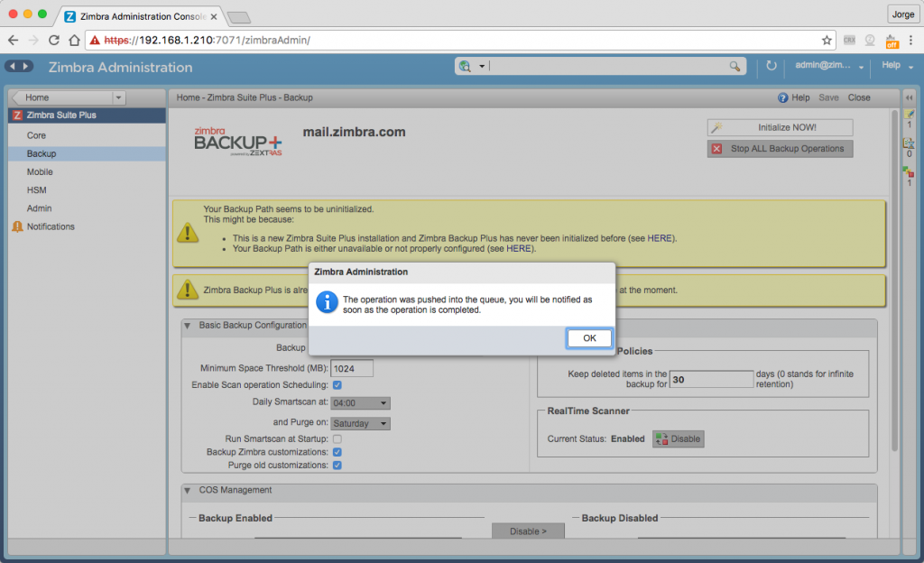924x563 pixels.
Task: Click the orange 'off' extension icon
Action: click(x=892, y=42)
